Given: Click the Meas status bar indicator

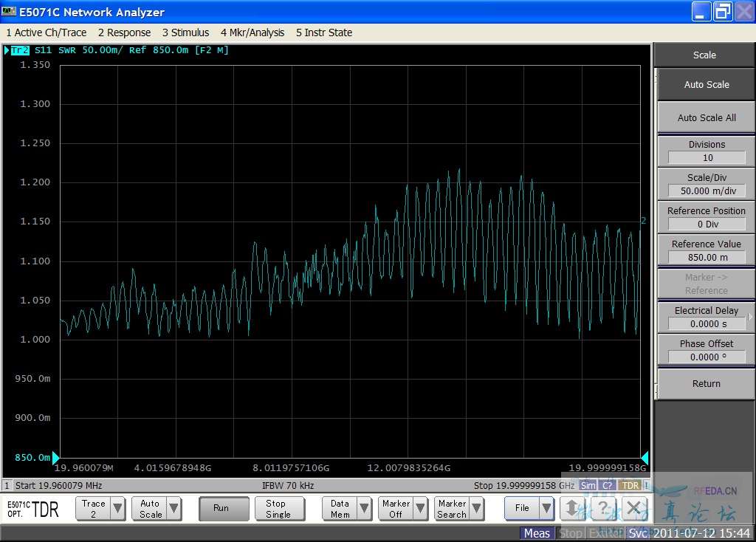Looking at the screenshot, I should click(537, 533).
